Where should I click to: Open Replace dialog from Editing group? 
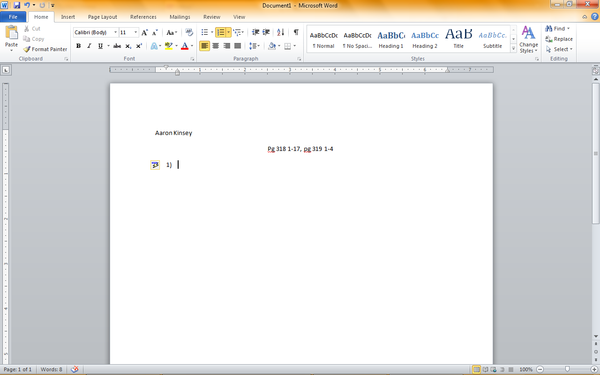click(559, 39)
